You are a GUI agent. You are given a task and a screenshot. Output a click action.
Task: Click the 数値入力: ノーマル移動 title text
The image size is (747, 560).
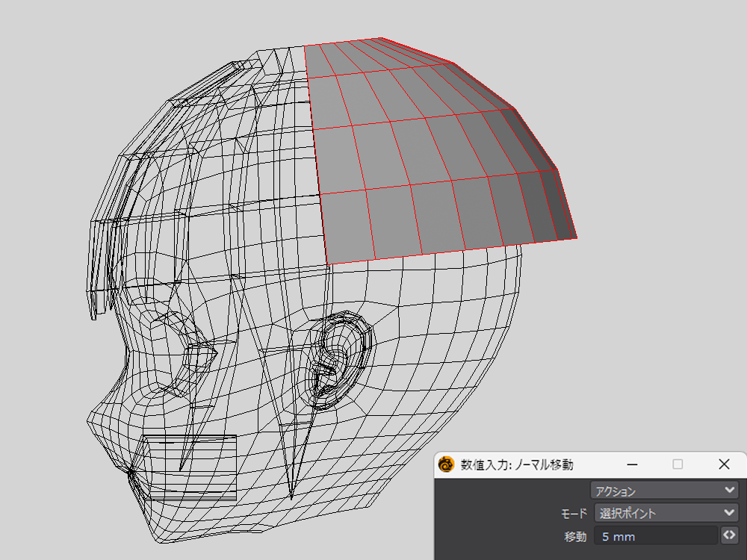pos(517,464)
